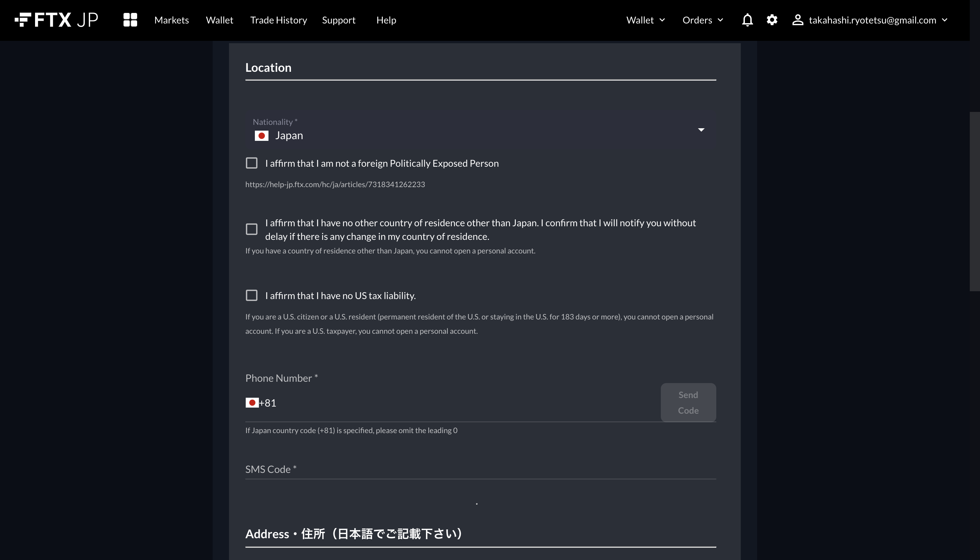The width and height of the screenshot is (980, 560).
Task: Open the Trade History menu
Action: pos(278,20)
